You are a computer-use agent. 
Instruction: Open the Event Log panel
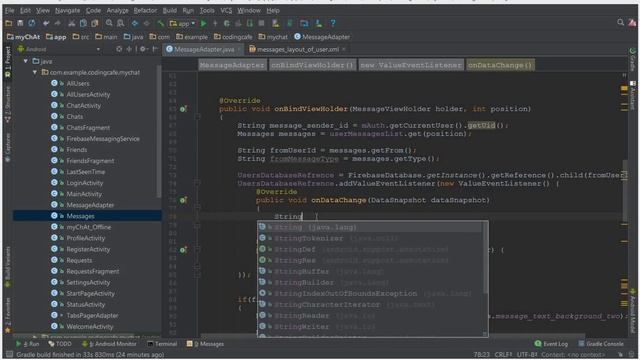(551, 344)
